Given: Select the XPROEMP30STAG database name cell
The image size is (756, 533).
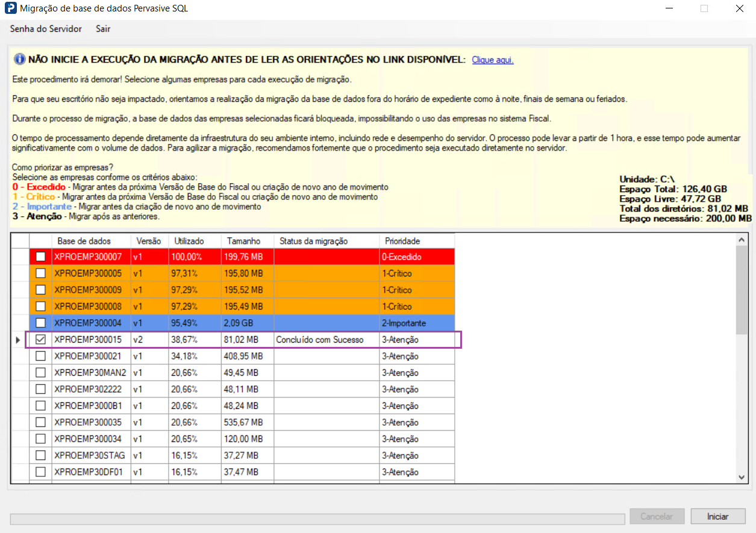Looking at the screenshot, I should point(91,455).
